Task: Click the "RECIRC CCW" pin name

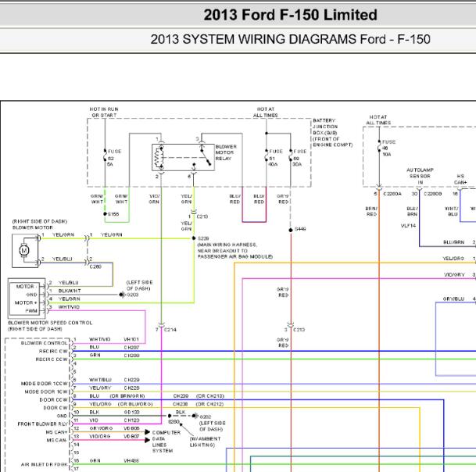Action: tap(52, 359)
